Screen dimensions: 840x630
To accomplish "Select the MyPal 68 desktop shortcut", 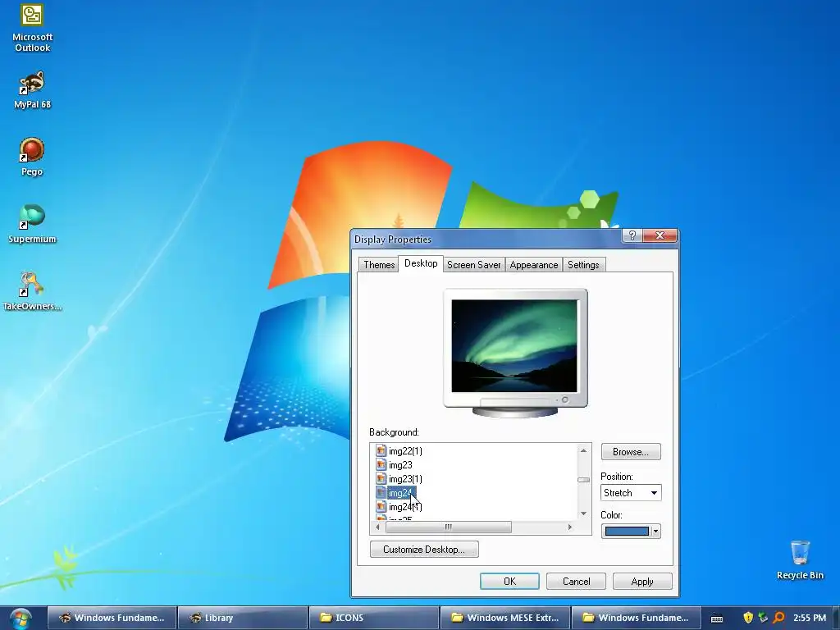I will point(32,90).
